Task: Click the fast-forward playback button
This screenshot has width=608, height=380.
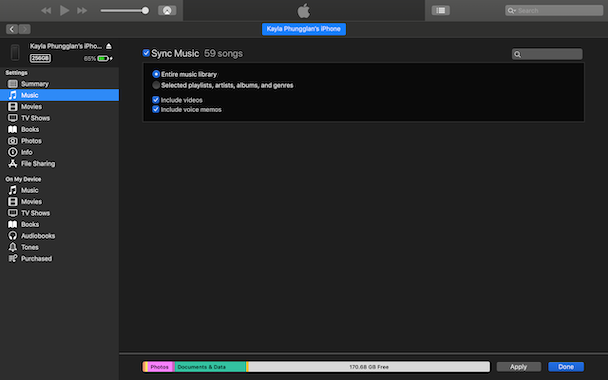Action: tap(82, 10)
